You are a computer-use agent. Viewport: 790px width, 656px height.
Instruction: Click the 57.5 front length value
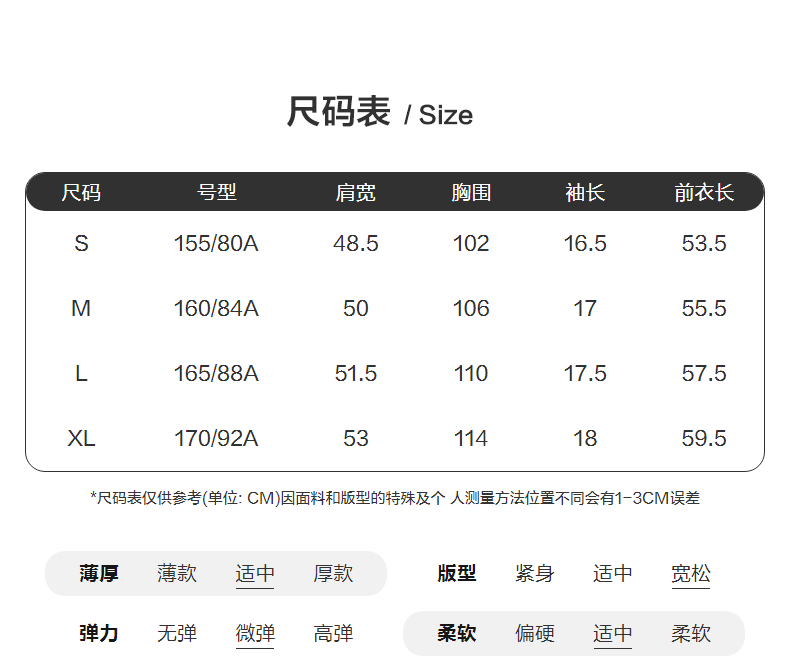(704, 374)
